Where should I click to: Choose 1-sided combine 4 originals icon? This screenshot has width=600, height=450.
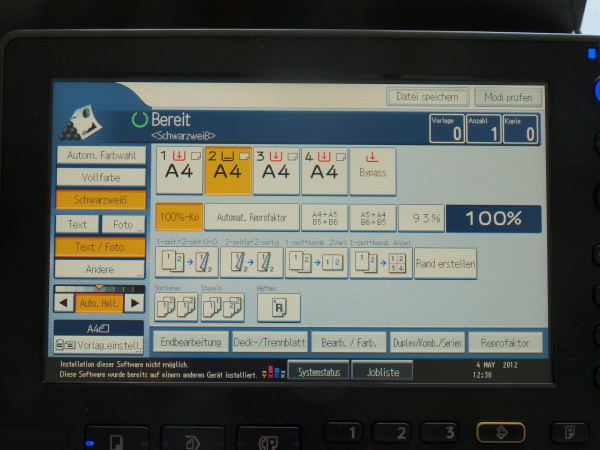coord(381,263)
